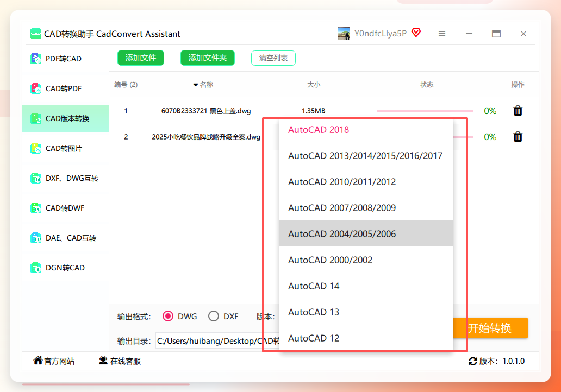Click the 操作 column header

pyautogui.click(x=518, y=85)
